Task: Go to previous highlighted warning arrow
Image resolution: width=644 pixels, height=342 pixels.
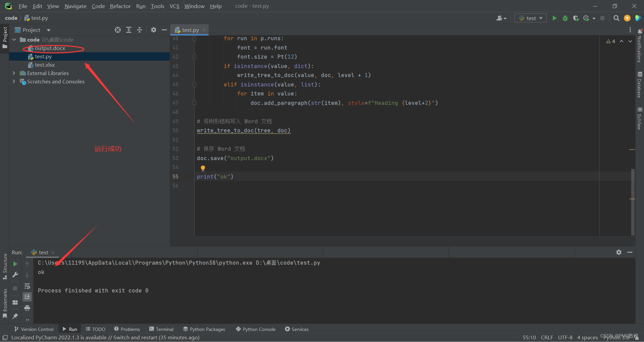Action: pos(622,41)
